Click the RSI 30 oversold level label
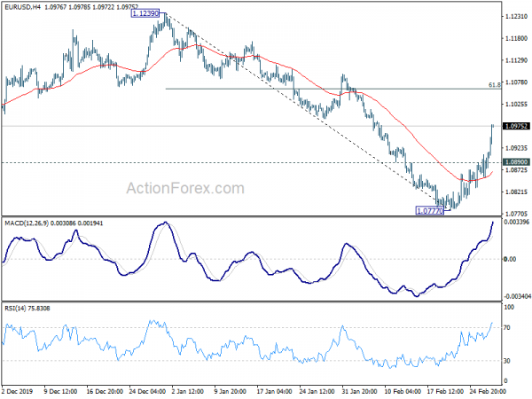 click(509, 362)
